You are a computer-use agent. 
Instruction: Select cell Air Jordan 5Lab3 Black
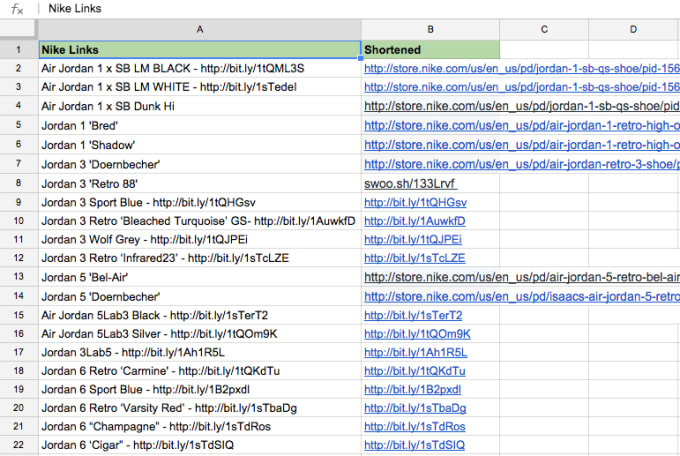click(199, 315)
